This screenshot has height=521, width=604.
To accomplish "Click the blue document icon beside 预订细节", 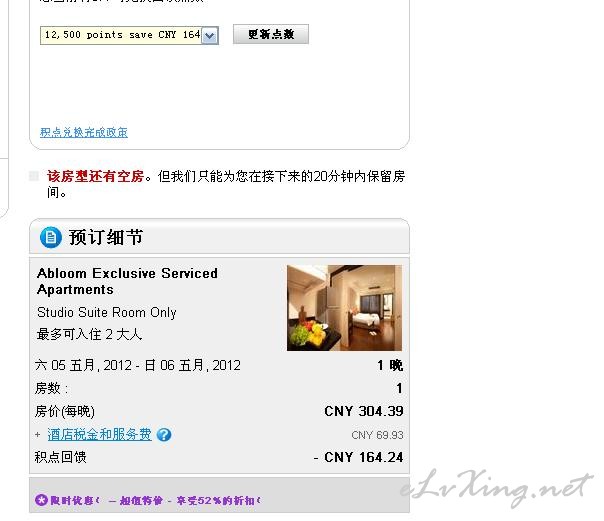I will [51, 237].
